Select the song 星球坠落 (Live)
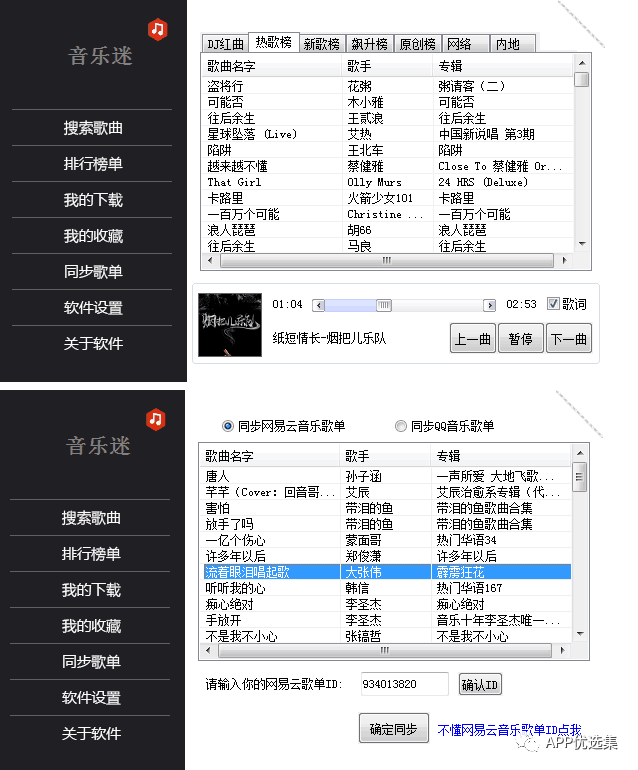The image size is (638, 770). [388, 134]
